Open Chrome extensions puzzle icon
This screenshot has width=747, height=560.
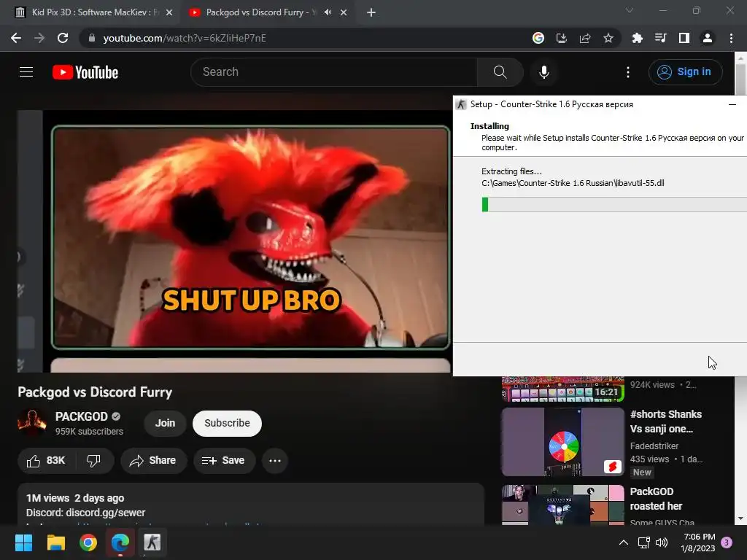coord(637,38)
